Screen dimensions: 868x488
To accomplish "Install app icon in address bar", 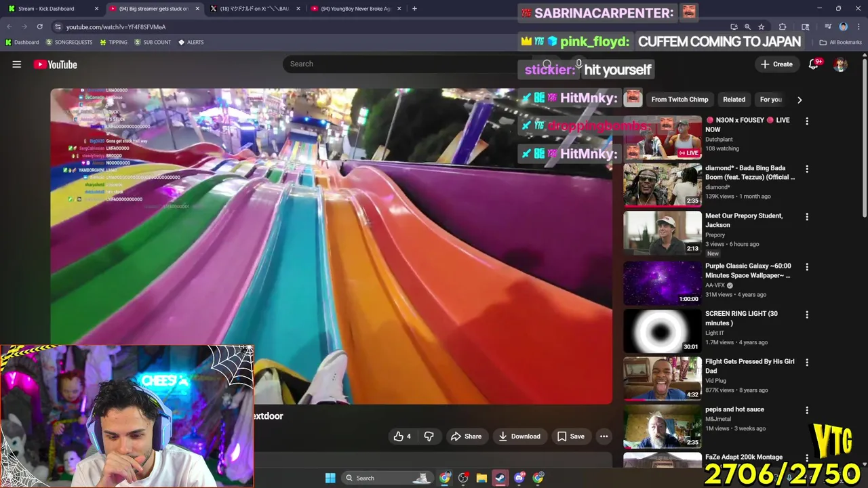I will click(734, 27).
